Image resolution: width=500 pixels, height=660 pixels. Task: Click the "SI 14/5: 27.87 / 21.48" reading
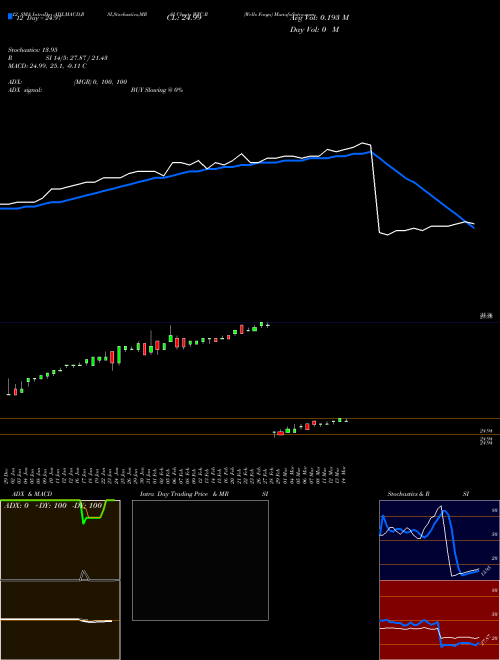point(77,58)
